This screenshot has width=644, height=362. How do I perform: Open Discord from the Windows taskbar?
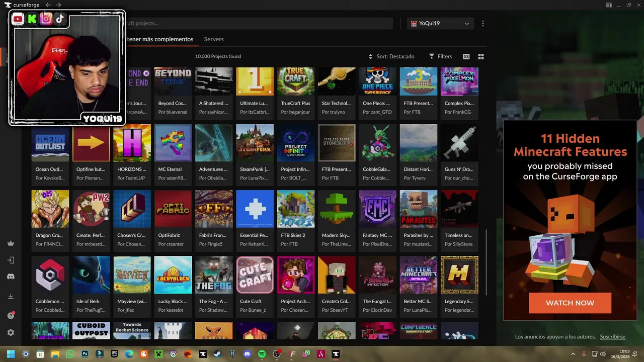coord(247,354)
